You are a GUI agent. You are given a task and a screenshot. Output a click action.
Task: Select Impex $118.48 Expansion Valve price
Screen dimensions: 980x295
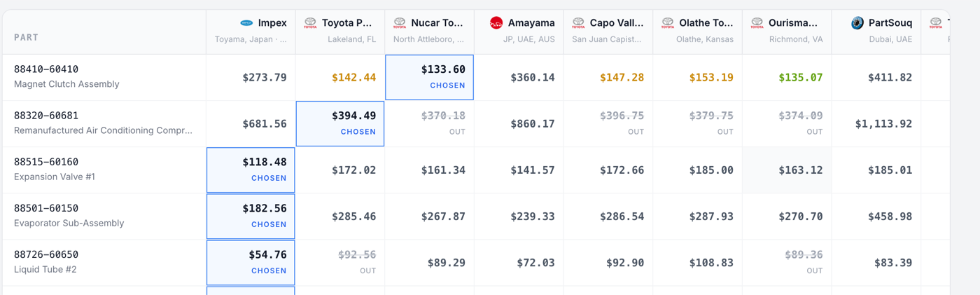click(x=251, y=170)
